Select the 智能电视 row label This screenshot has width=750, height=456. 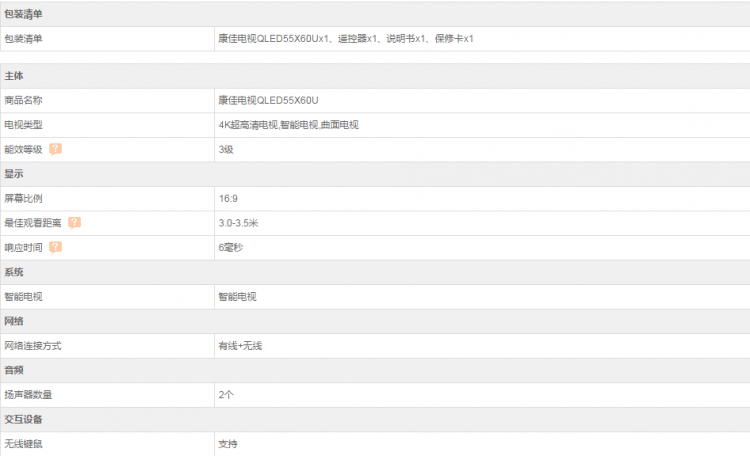[x=23, y=297]
